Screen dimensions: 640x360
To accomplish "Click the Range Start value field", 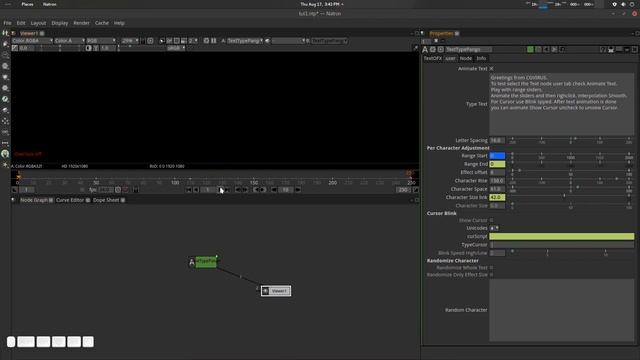I will tap(497, 156).
